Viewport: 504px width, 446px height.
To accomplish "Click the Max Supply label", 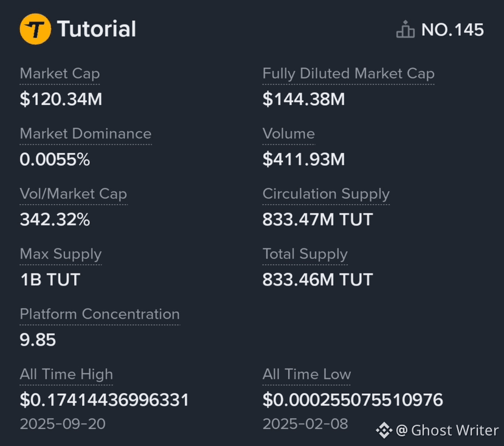I will click(x=61, y=254).
